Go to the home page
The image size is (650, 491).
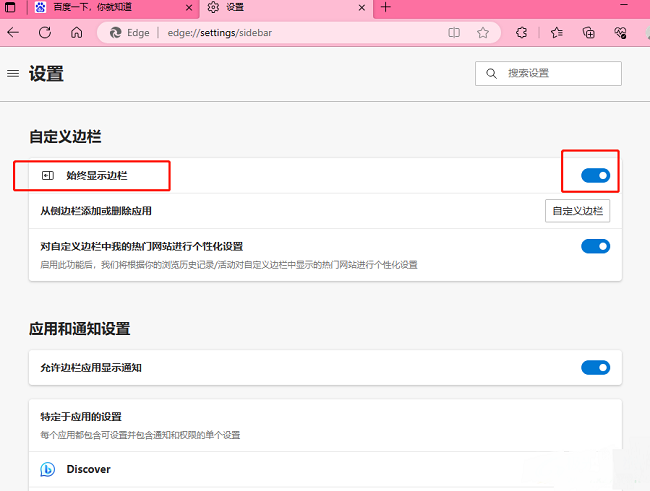pos(77,32)
